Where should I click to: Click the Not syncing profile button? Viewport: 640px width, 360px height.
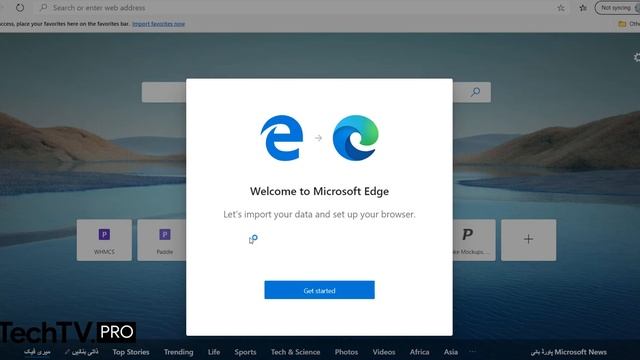tap(617, 8)
